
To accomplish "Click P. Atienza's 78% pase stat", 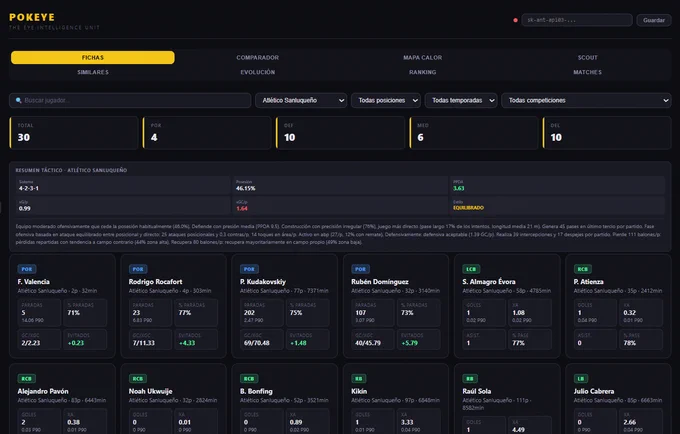I will [641, 339].
